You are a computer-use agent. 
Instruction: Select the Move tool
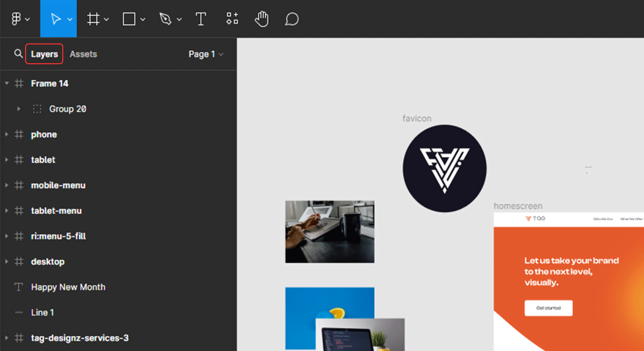coord(56,19)
